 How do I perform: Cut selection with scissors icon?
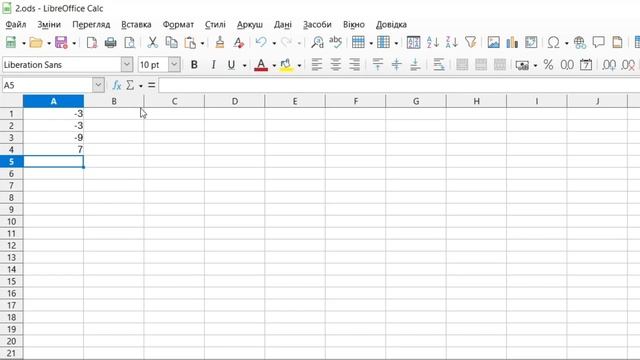point(153,42)
